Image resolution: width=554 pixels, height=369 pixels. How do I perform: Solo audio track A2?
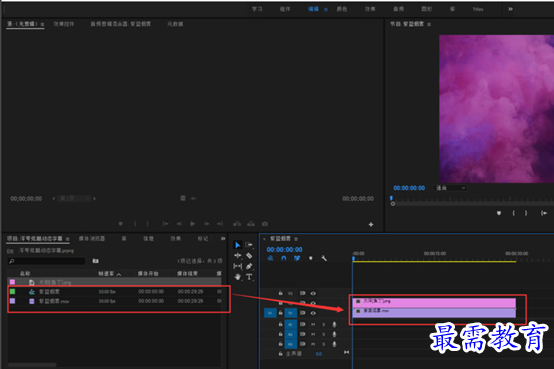(x=324, y=334)
